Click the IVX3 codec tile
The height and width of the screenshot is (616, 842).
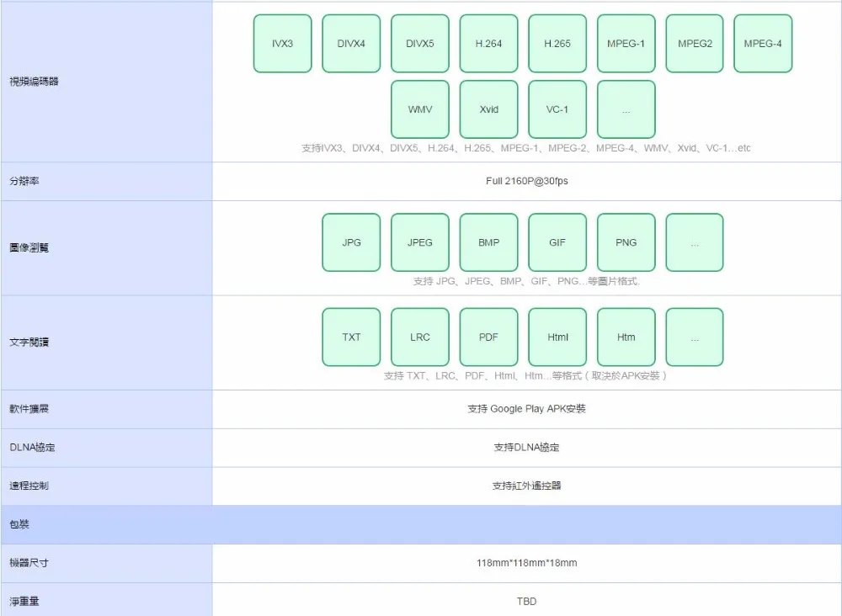[x=282, y=44]
